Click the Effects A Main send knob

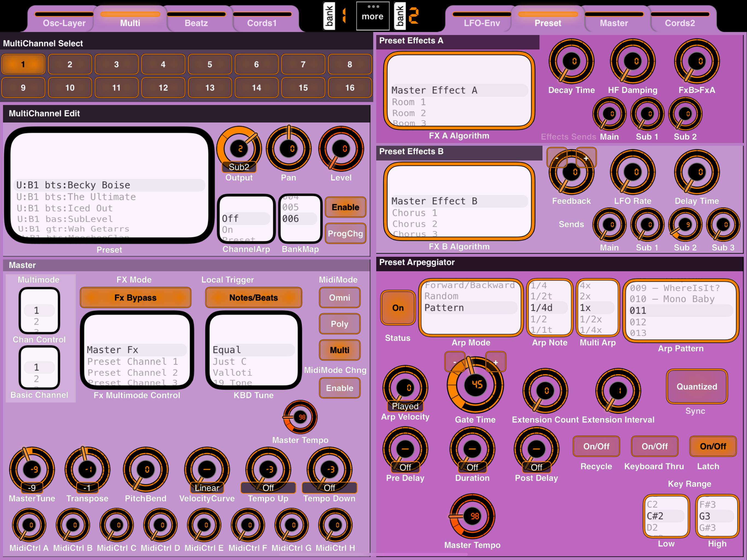(x=609, y=114)
